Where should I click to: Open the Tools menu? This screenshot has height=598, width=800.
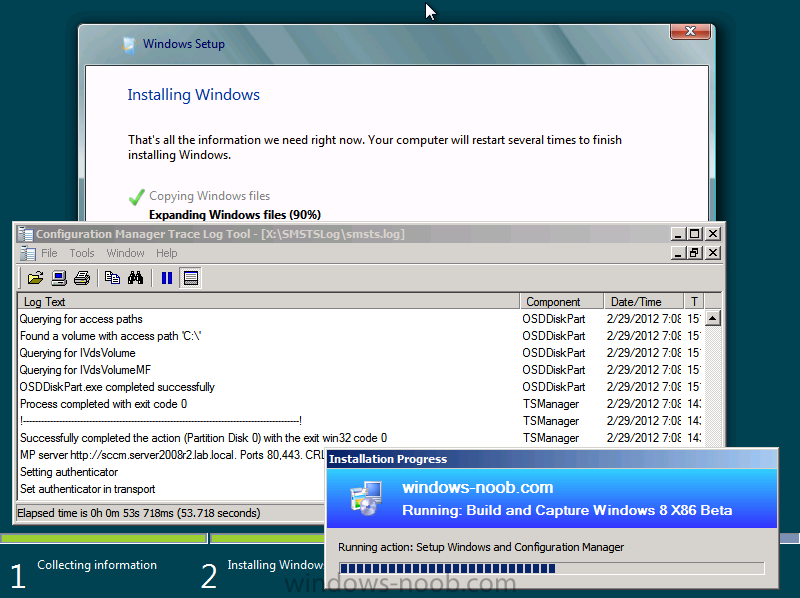[x=82, y=253]
